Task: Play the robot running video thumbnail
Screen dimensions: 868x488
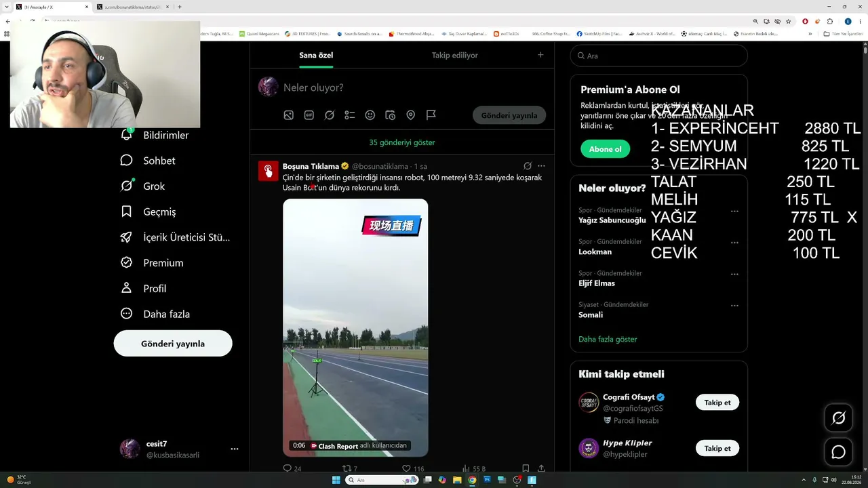Action: (355, 328)
